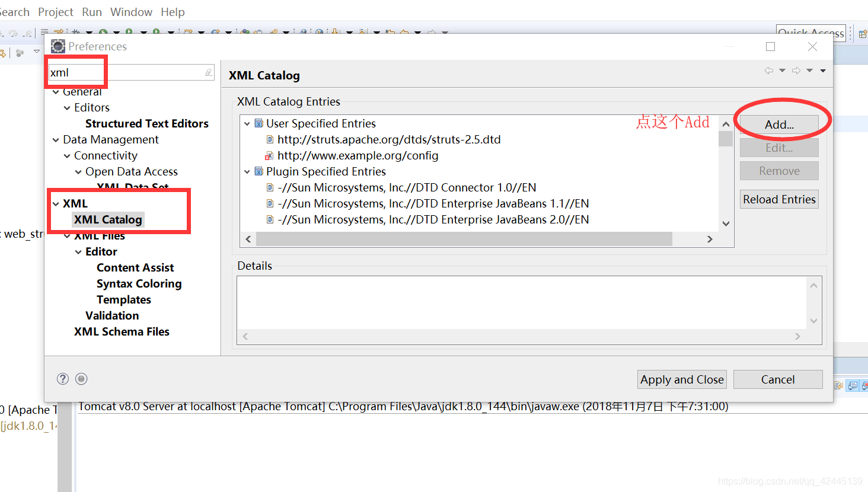Select Content Assist under Editor
The height and width of the screenshot is (492, 868).
click(135, 267)
